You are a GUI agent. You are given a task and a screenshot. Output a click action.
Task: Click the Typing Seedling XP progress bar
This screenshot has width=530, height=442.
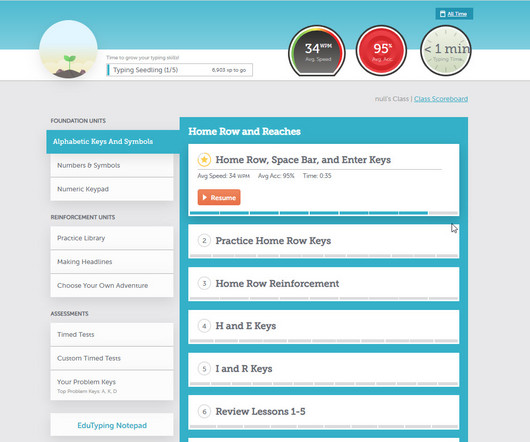tap(179, 70)
